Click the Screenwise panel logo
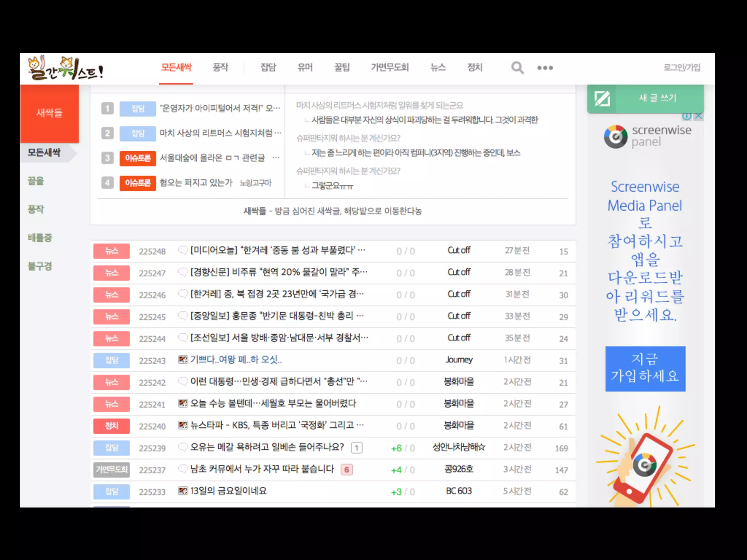747x560 pixels. (615, 137)
